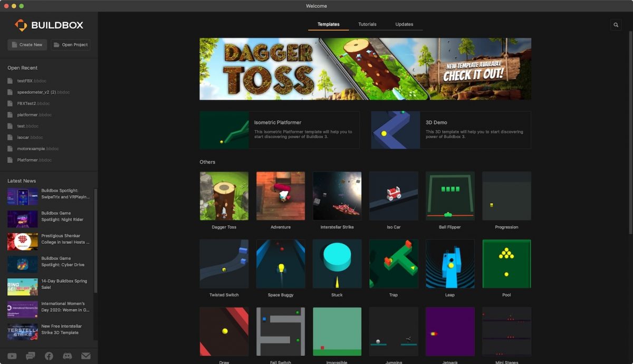Click the search magnifier icon top right
The image size is (633, 364).
(x=616, y=24)
